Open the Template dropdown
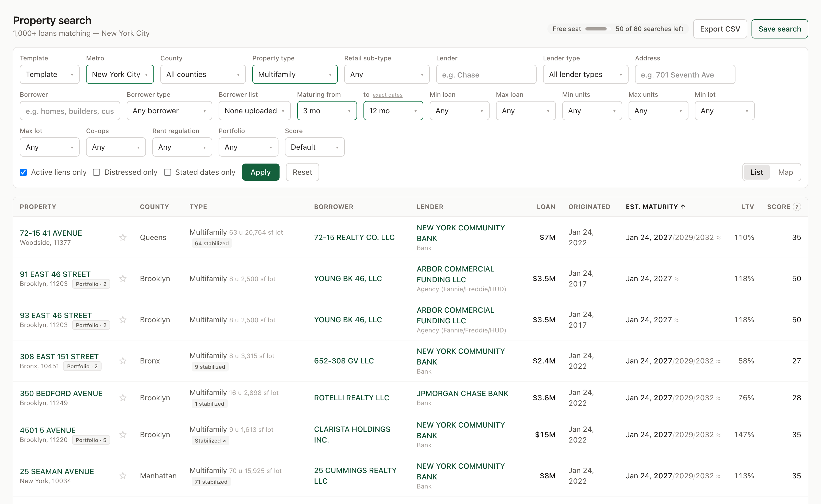 (50, 74)
